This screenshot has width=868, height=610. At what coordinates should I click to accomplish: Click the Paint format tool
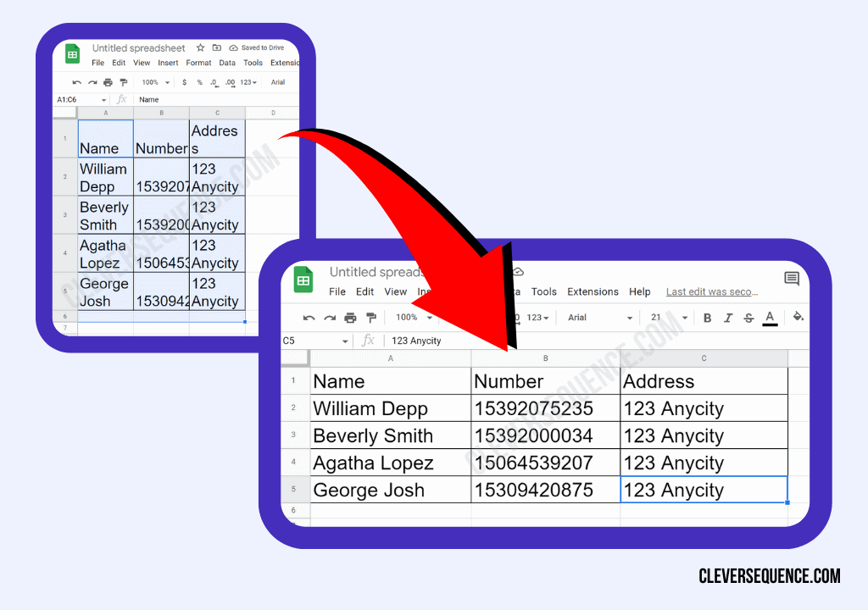(370, 317)
